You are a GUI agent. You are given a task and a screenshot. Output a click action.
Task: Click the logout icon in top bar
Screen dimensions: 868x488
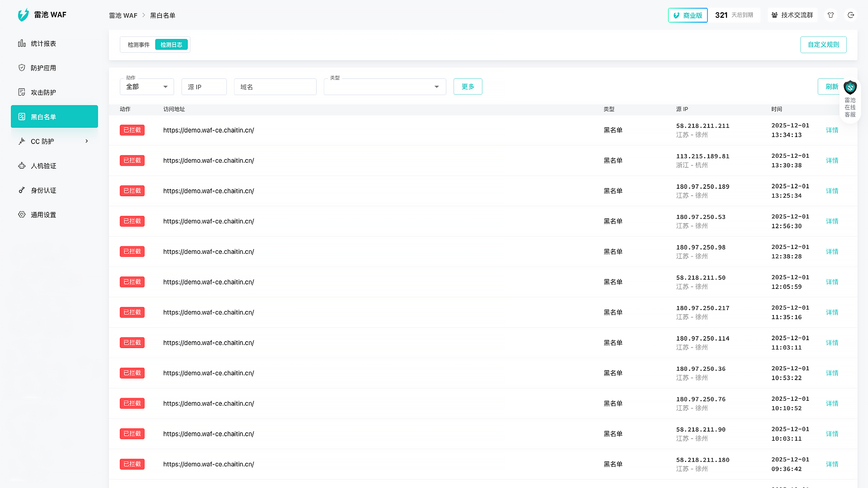(x=851, y=15)
